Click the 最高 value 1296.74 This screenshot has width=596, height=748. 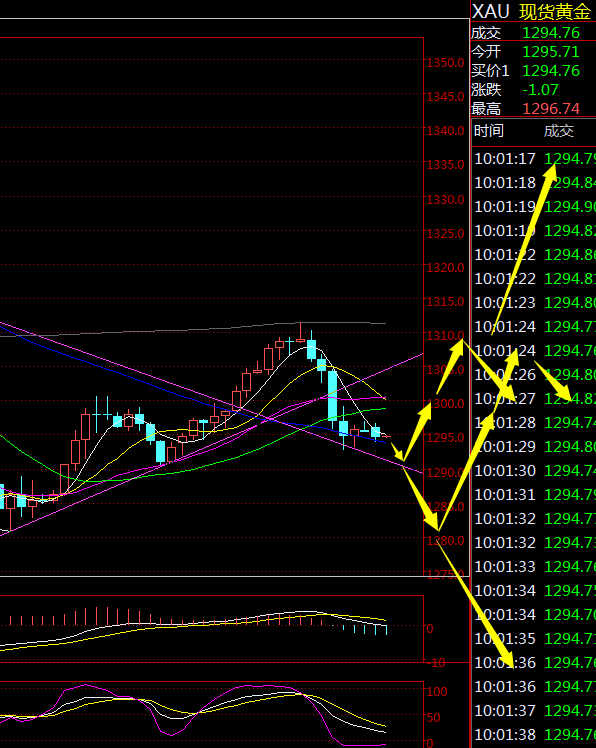pos(551,109)
